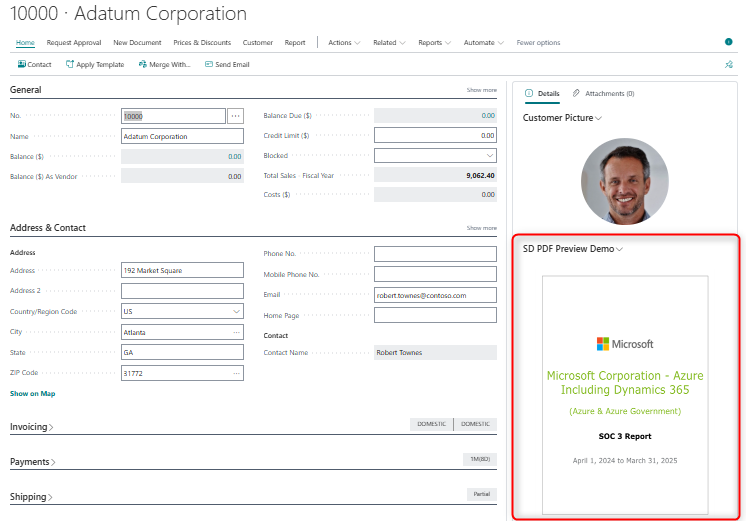Click the PDF preview page thumbnail

click(x=624, y=395)
